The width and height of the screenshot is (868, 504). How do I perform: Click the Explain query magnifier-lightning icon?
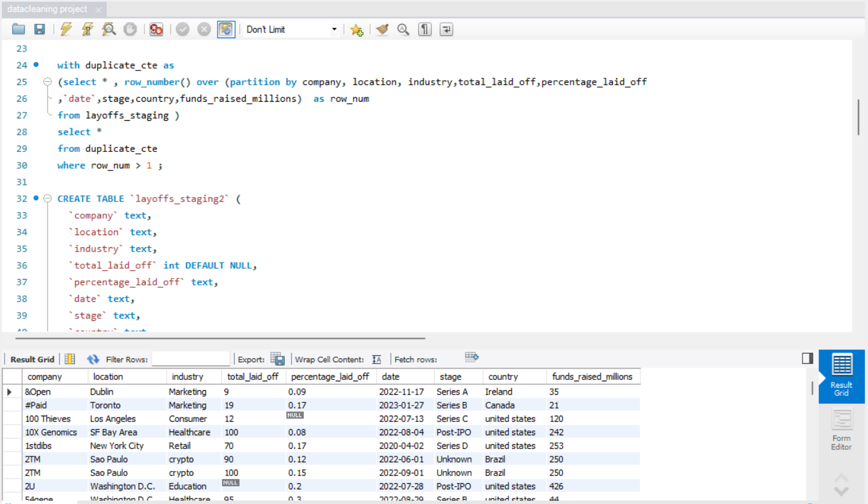[x=109, y=29]
